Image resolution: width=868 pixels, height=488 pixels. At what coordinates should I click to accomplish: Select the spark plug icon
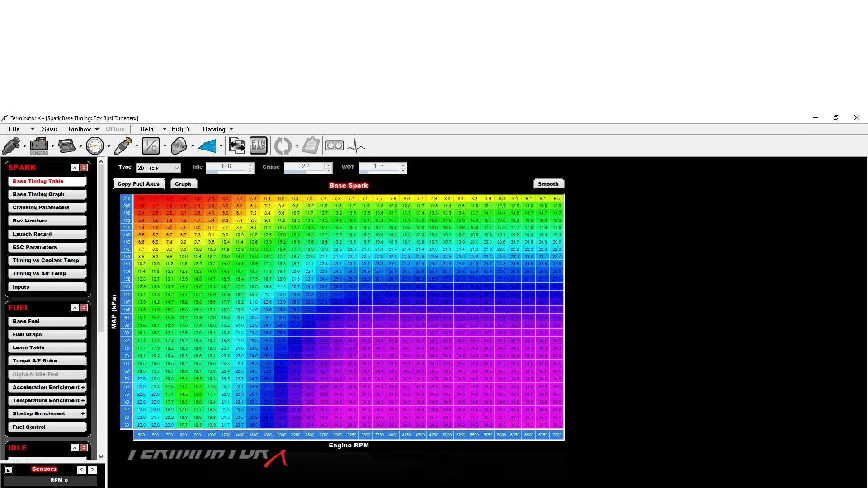[x=123, y=146]
